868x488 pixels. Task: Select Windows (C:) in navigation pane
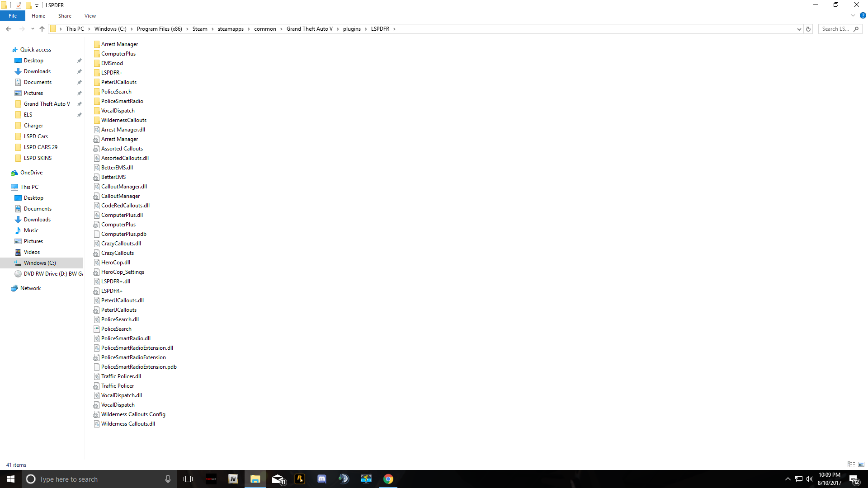tap(40, 263)
